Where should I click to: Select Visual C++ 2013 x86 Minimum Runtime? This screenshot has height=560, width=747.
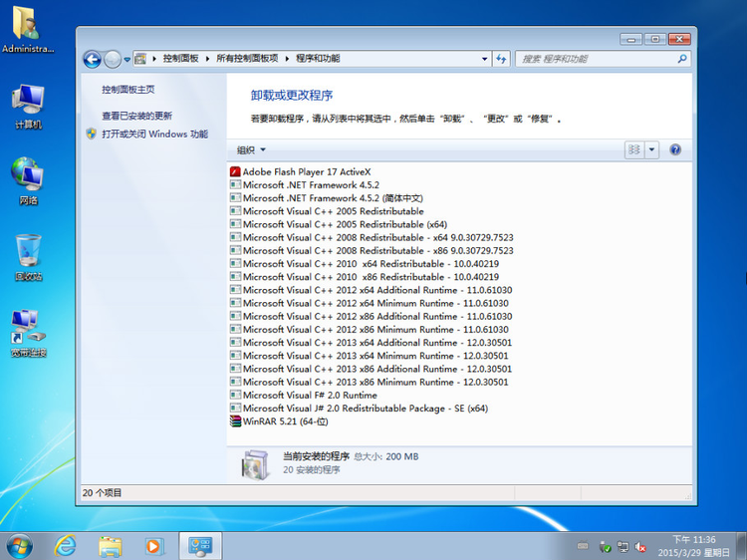[x=370, y=382]
